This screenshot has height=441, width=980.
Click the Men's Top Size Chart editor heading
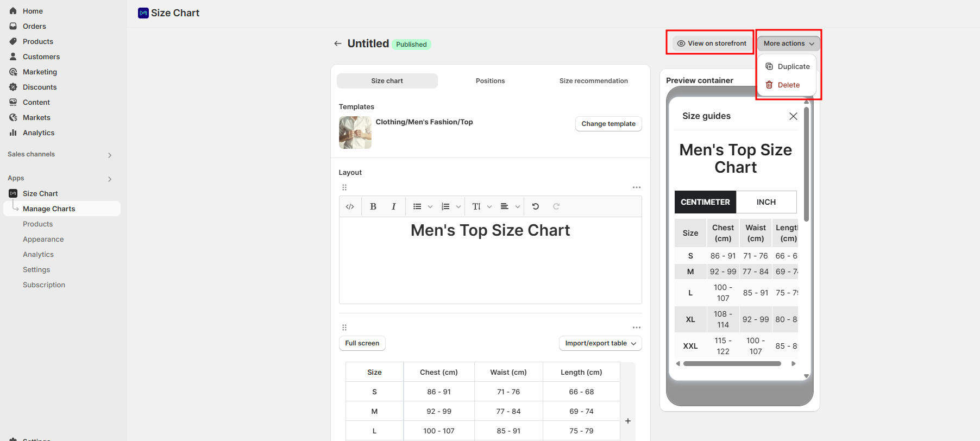(490, 230)
